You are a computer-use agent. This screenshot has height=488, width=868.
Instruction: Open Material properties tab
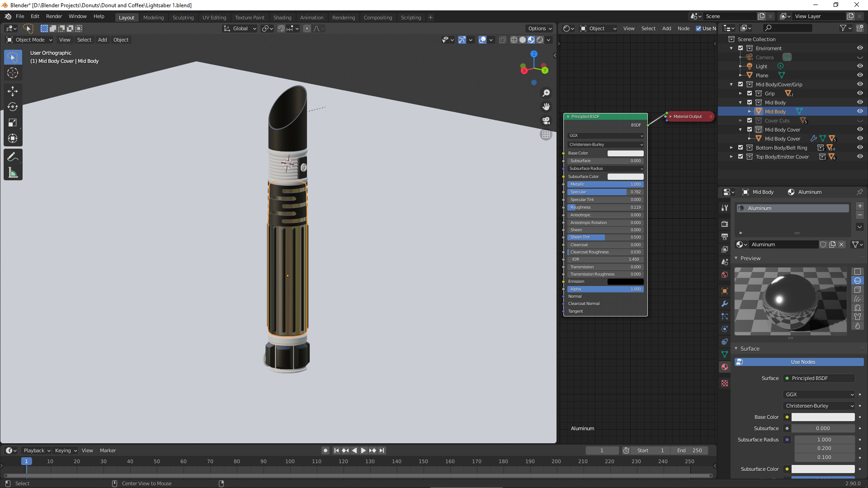click(725, 367)
